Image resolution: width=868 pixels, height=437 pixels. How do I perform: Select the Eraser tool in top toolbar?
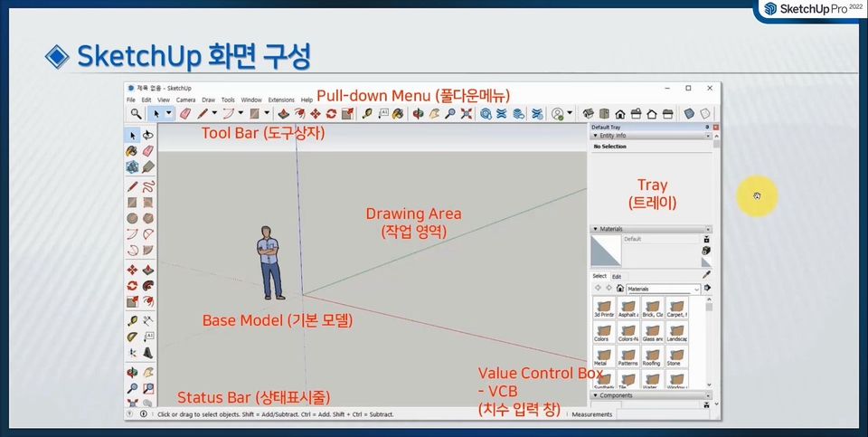click(x=184, y=113)
